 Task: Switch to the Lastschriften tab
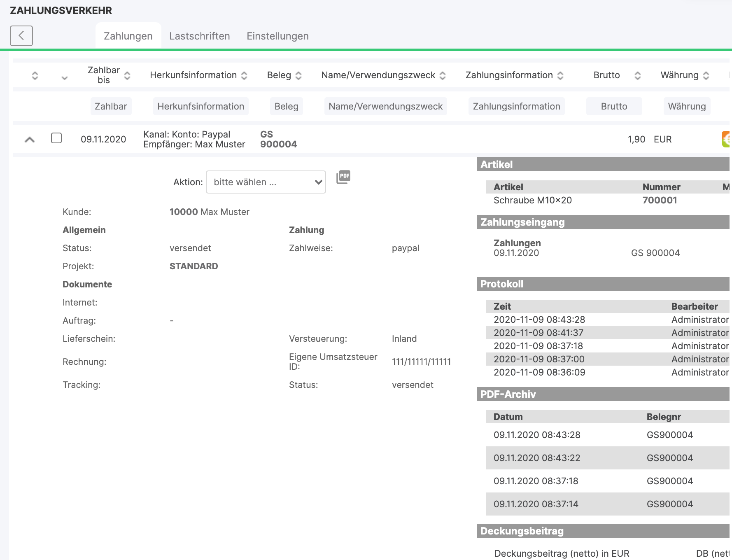(x=199, y=36)
